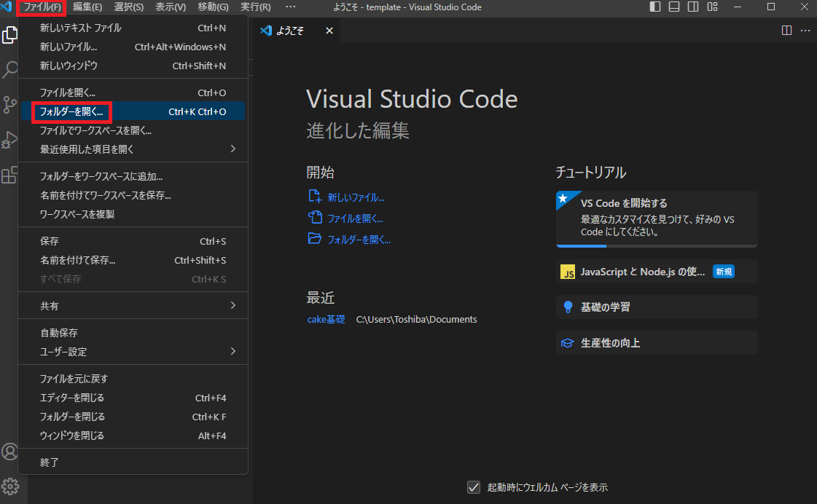
Task: Choose フォルダーを開く... in the file menu
Action: 133,111
